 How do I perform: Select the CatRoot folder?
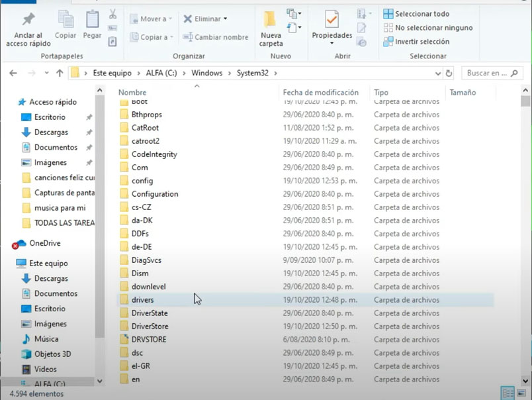[145, 128]
